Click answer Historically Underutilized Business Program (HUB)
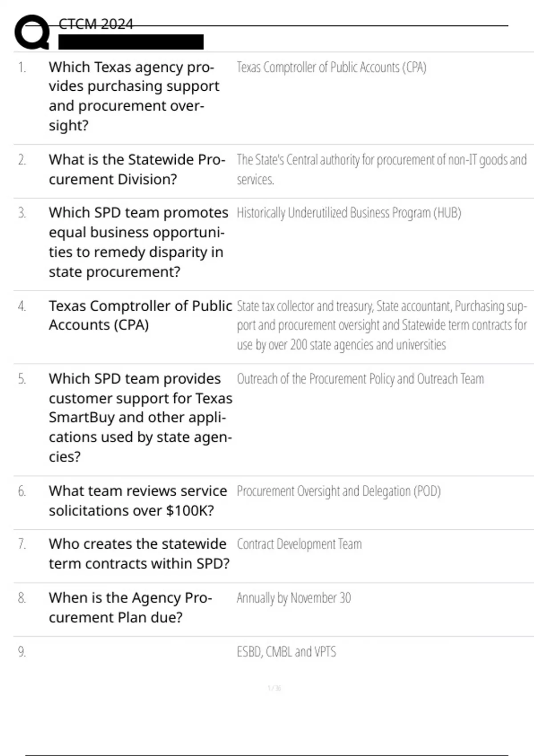Screen dimensions: 534x756 (x=348, y=213)
